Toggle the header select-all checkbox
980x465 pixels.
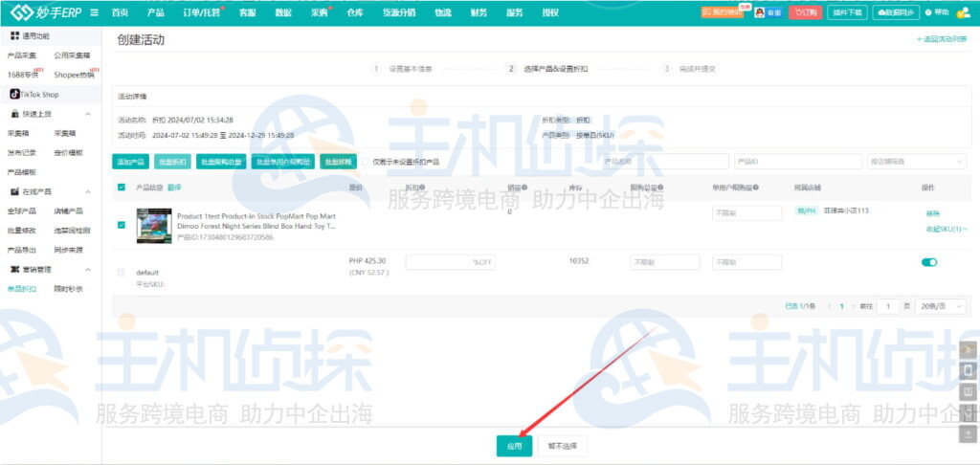click(122, 187)
